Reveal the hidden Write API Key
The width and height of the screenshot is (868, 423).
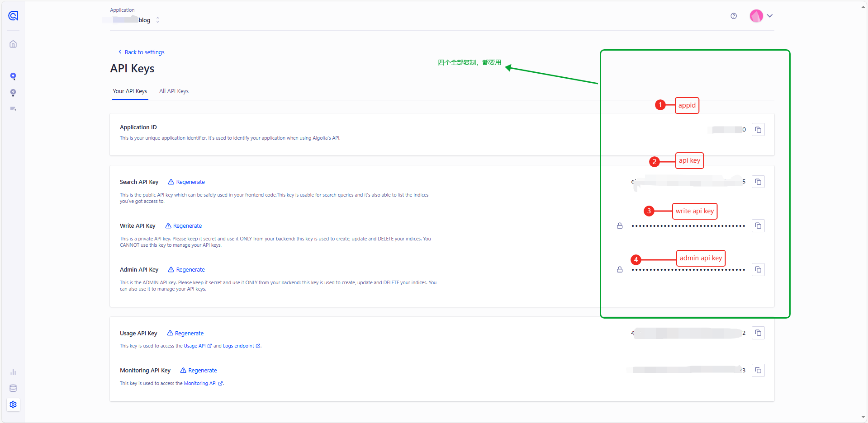coord(620,226)
